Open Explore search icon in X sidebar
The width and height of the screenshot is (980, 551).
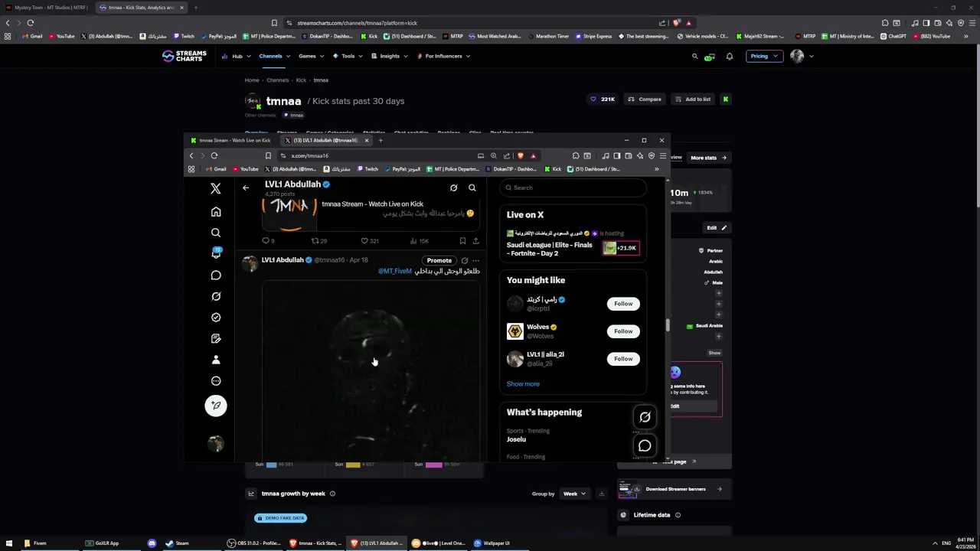[x=216, y=233]
